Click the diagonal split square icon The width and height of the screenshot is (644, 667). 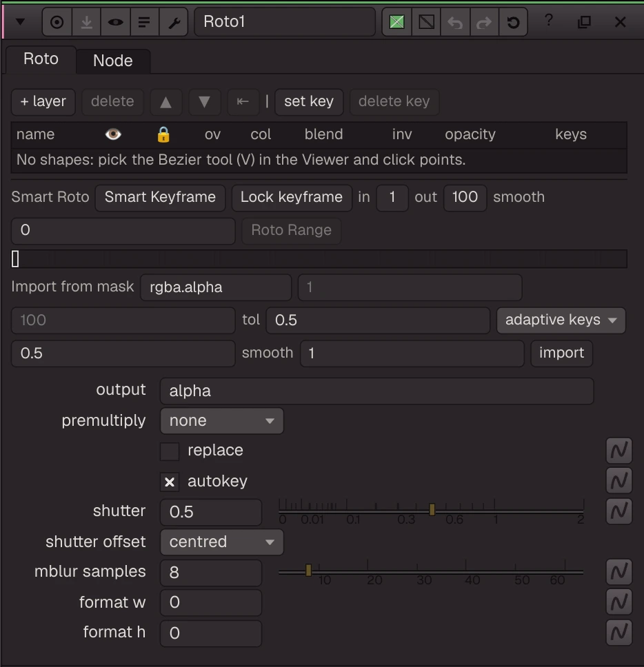427,22
